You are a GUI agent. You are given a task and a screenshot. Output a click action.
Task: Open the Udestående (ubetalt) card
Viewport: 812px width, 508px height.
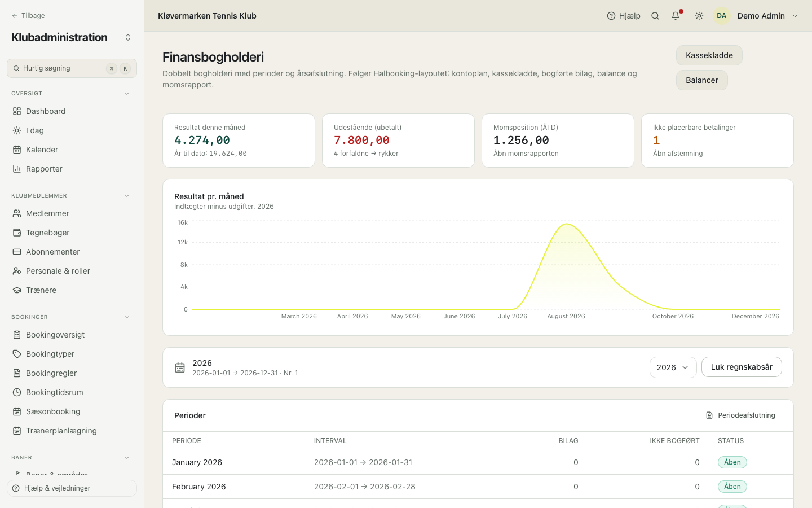point(398,141)
